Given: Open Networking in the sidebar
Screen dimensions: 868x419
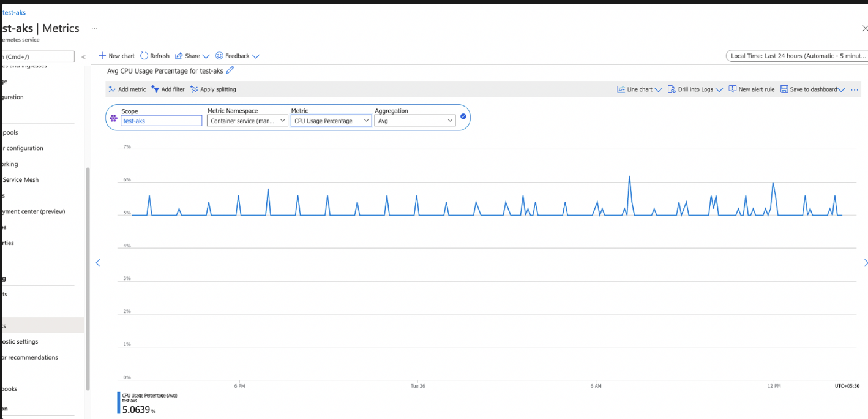Looking at the screenshot, I should (x=9, y=164).
